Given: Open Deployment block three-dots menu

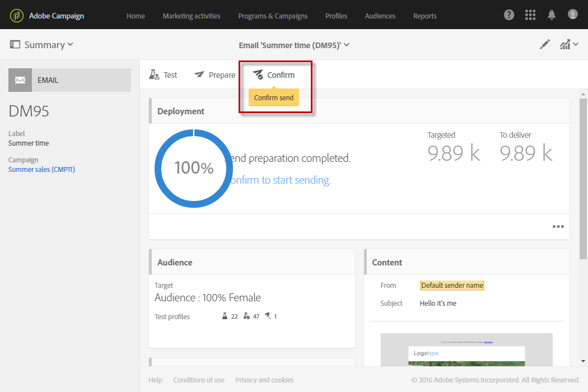Looking at the screenshot, I should pos(558,227).
